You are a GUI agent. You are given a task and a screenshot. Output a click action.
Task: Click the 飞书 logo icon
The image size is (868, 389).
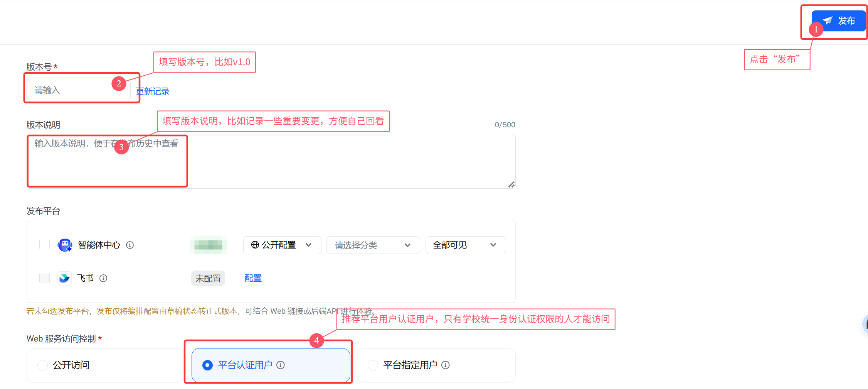[x=64, y=278]
